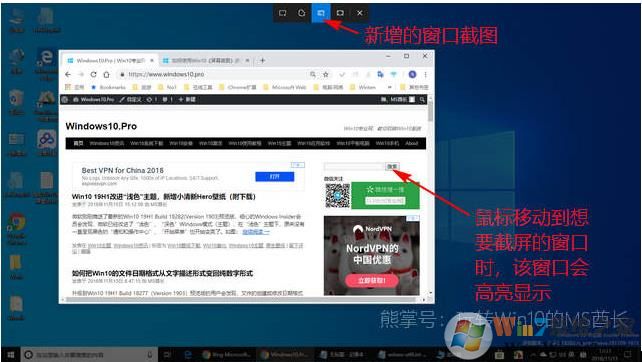The width and height of the screenshot is (642, 362).
Task: Bookmark this page with the star
Action: [326, 75]
